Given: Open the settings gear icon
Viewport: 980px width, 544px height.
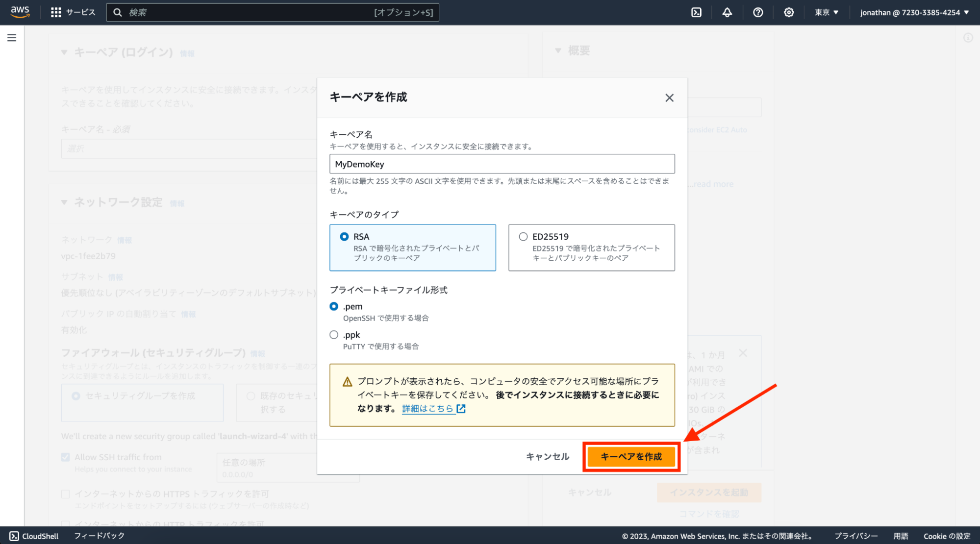Looking at the screenshot, I should point(788,12).
